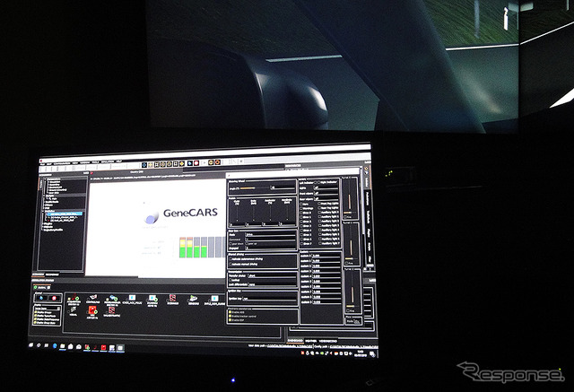Open the SIMULATION menu
Screen dimensions: 574x392
click(108, 161)
